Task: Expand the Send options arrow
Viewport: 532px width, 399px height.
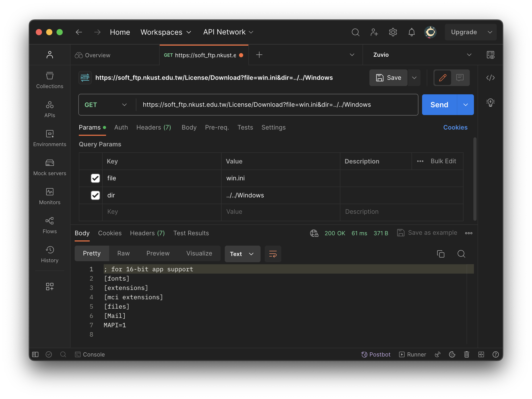Action: [x=466, y=105]
